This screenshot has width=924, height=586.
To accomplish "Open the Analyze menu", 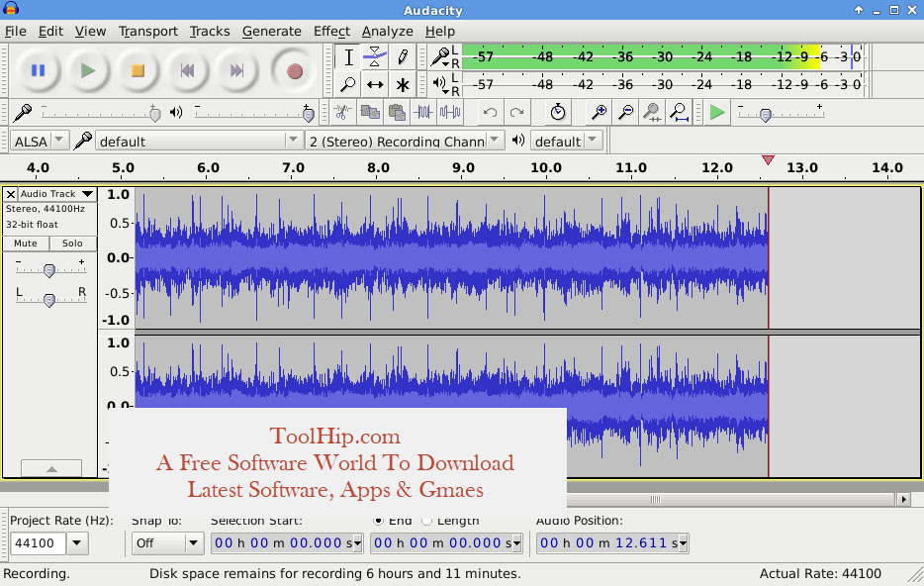I will click(x=387, y=32).
